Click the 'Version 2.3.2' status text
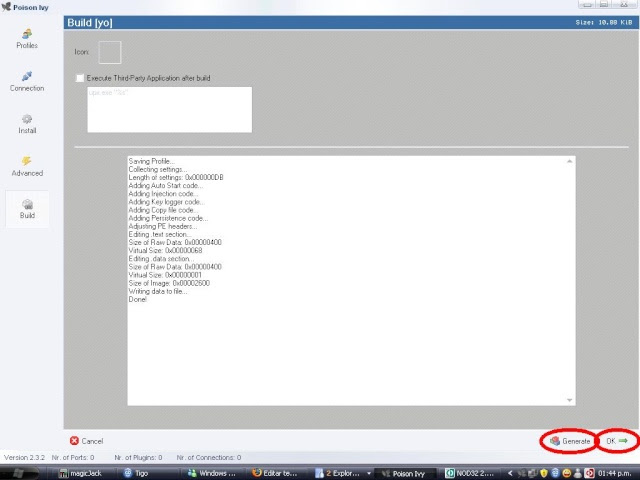This screenshot has height=480, width=640. coord(24,458)
